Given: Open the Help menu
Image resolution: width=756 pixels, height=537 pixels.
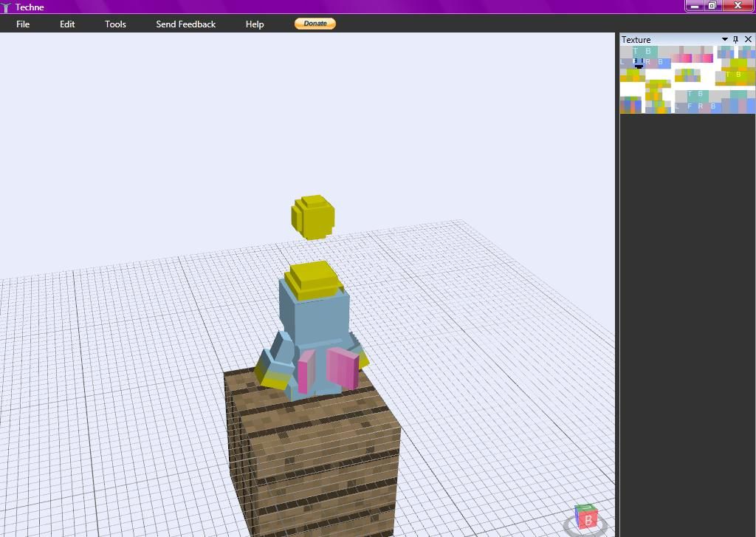Looking at the screenshot, I should pyautogui.click(x=255, y=24).
